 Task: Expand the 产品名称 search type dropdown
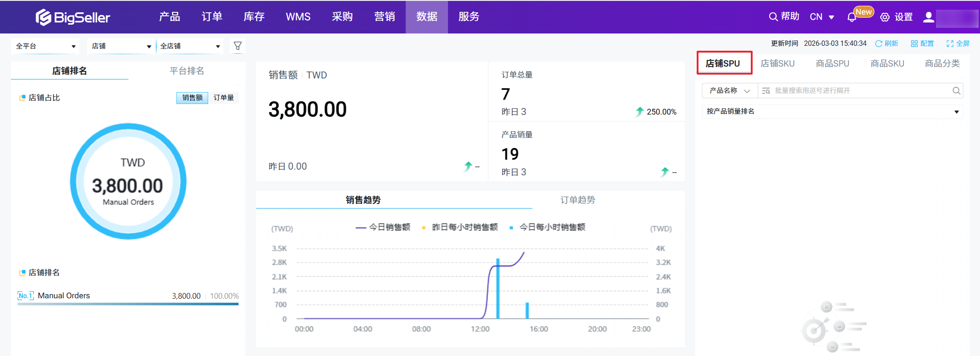[x=730, y=91]
